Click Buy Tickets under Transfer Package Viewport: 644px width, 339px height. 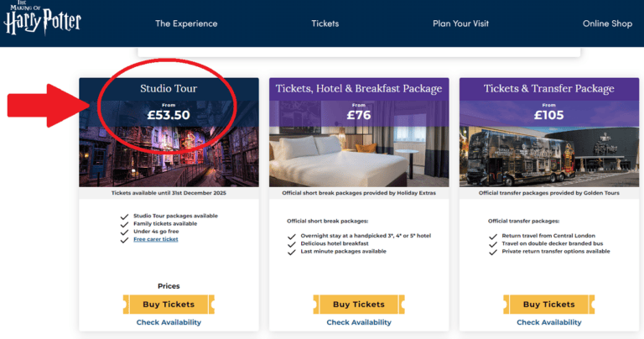548,304
